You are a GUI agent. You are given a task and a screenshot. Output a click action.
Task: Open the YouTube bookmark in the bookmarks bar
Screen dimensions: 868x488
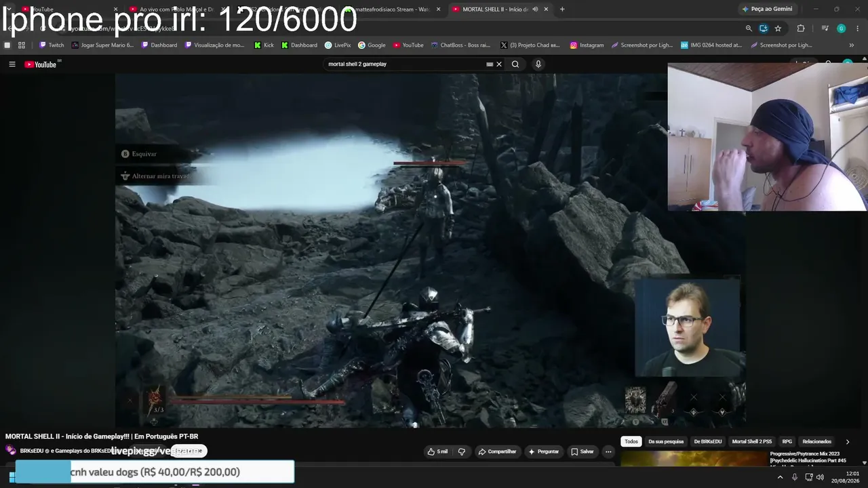pyautogui.click(x=408, y=45)
